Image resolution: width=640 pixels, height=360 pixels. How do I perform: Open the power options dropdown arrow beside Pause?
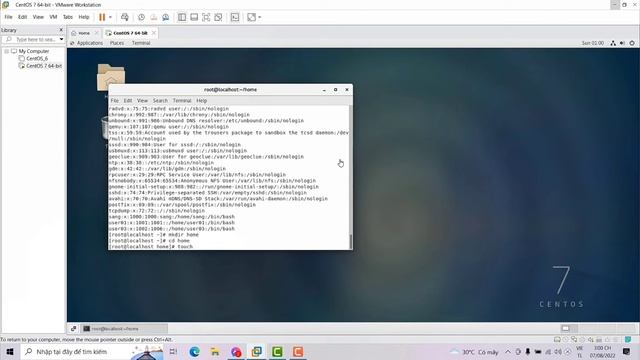click(x=110, y=17)
